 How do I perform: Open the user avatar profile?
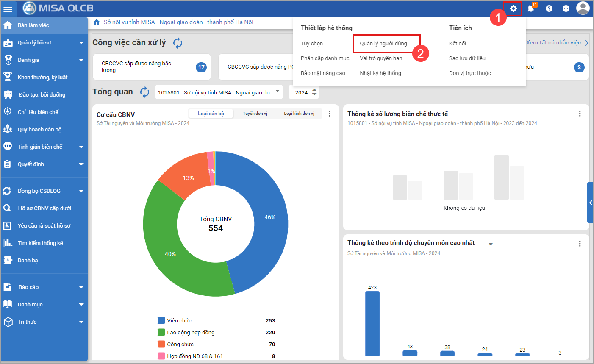pos(583,8)
